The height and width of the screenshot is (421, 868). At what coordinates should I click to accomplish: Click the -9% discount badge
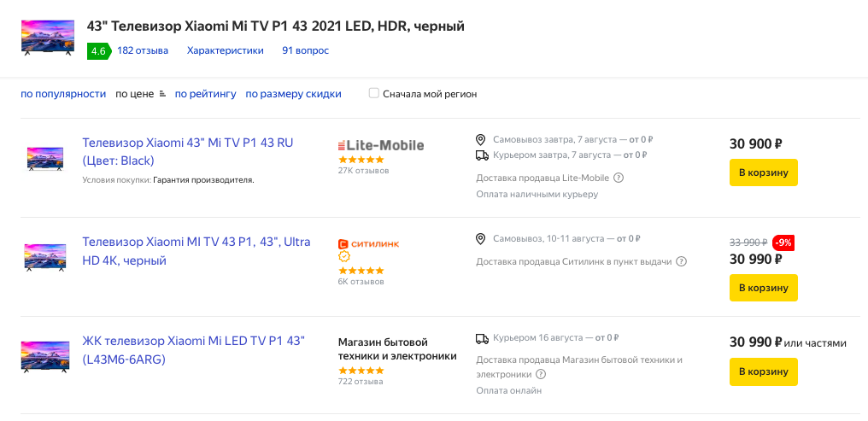click(x=783, y=243)
